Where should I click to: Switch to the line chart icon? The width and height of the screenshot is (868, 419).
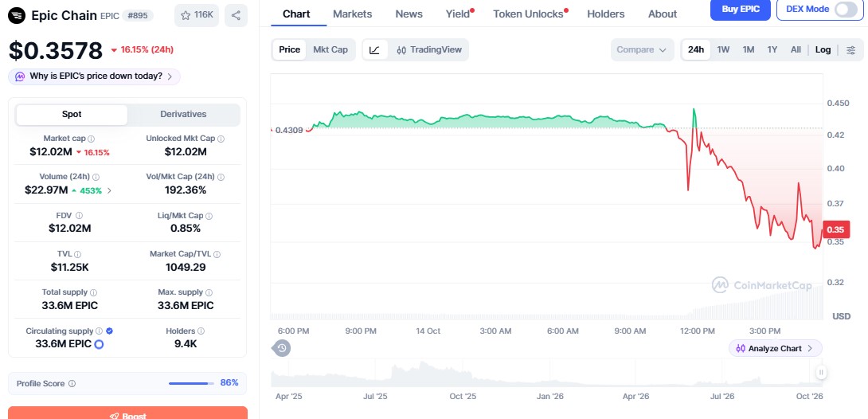coord(375,50)
